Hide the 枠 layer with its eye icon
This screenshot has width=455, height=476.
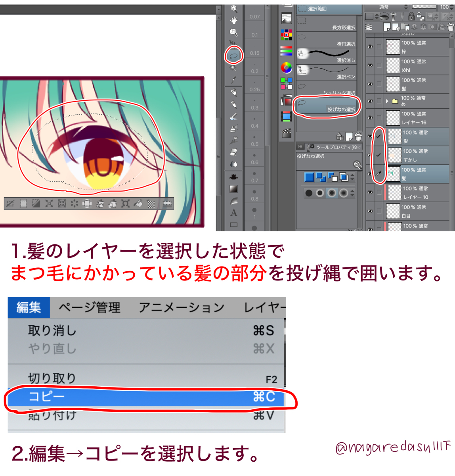369,46
